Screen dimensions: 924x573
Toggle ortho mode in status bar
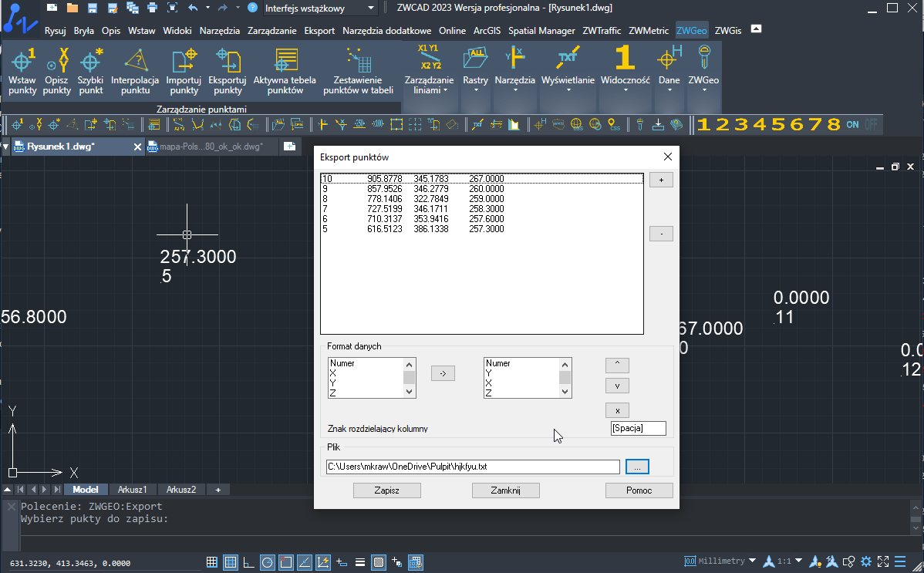248,561
